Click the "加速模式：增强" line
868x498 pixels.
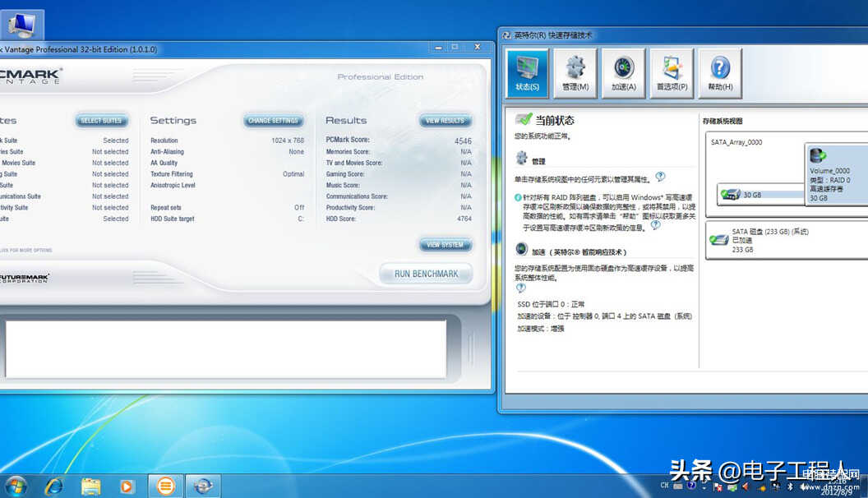(x=541, y=329)
